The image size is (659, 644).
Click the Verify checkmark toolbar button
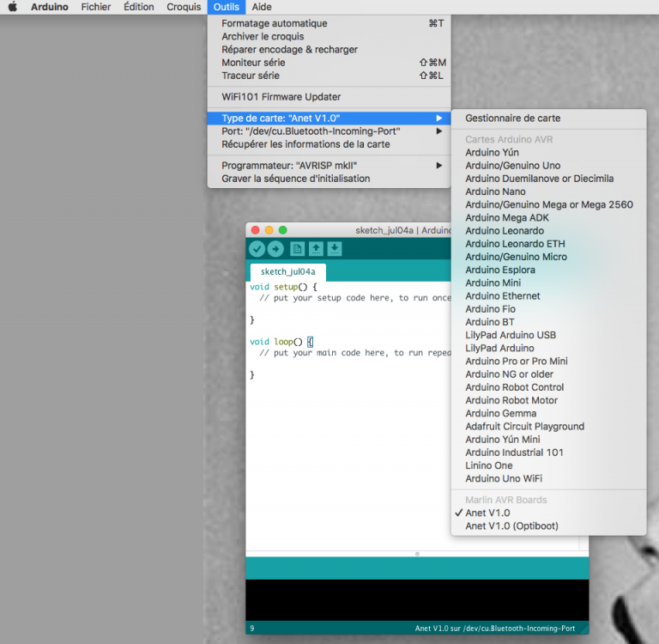point(257,249)
